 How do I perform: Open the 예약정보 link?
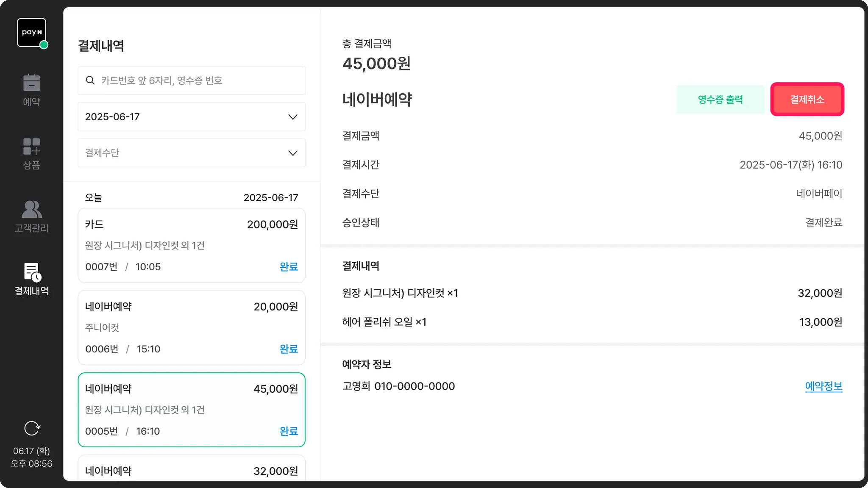[823, 386]
